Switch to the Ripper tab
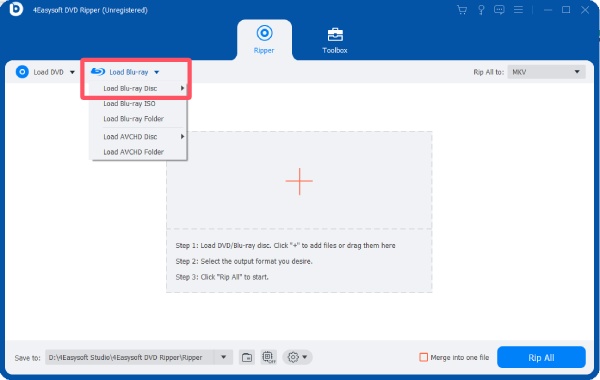600x380 pixels. (264, 40)
